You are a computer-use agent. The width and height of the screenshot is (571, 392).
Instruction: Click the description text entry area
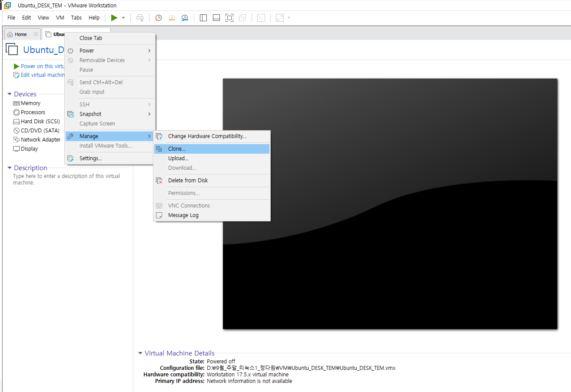pos(66,179)
